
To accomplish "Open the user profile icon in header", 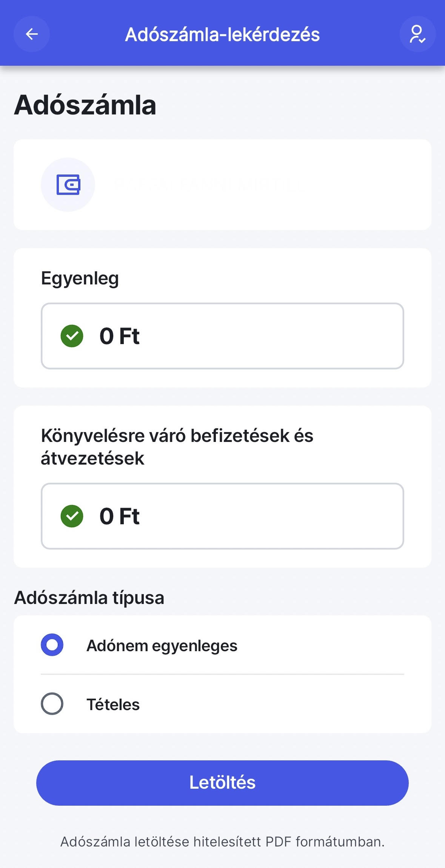I will [417, 34].
